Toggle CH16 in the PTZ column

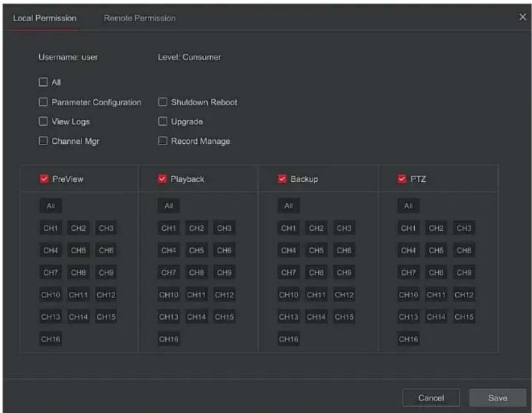(x=409, y=339)
